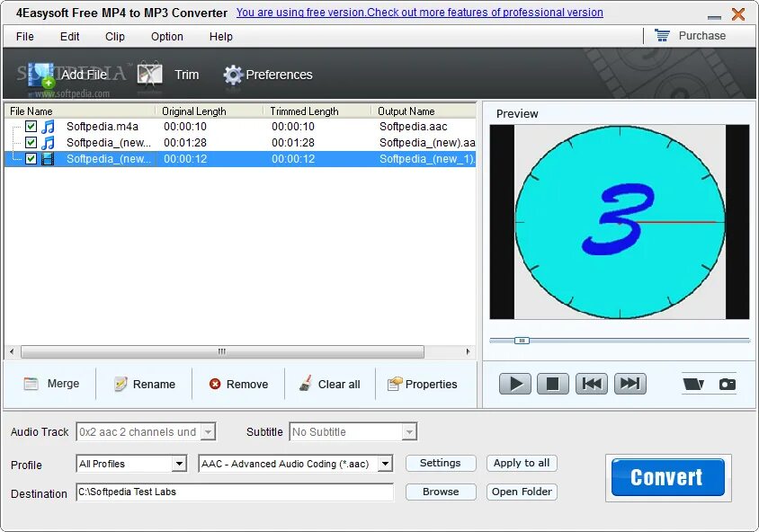Click the file list scroll left arrow
The image size is (759, 532).
tap(12, 351)
